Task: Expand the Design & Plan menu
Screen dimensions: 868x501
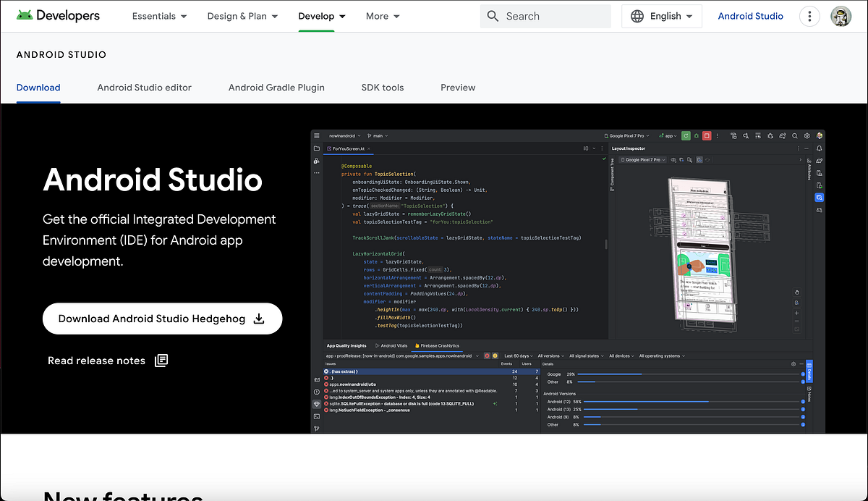Action: (242, 16)
